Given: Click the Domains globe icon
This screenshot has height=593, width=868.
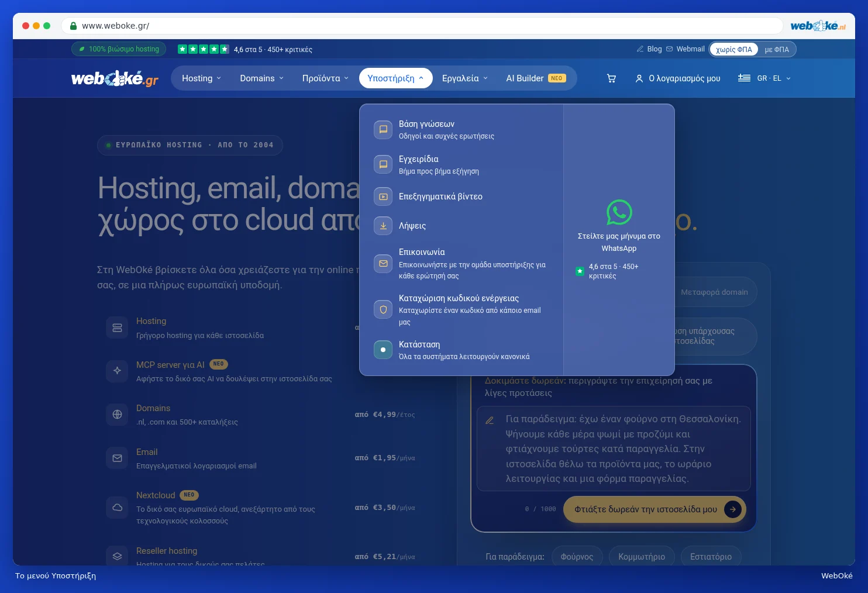Looking at the screenshot, I should (x=117, y=415).
